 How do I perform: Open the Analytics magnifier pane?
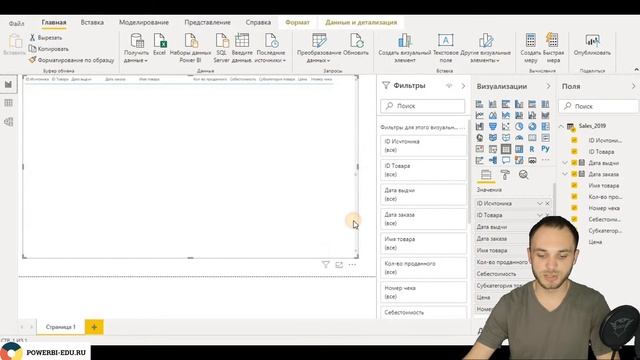pos(524,175)
